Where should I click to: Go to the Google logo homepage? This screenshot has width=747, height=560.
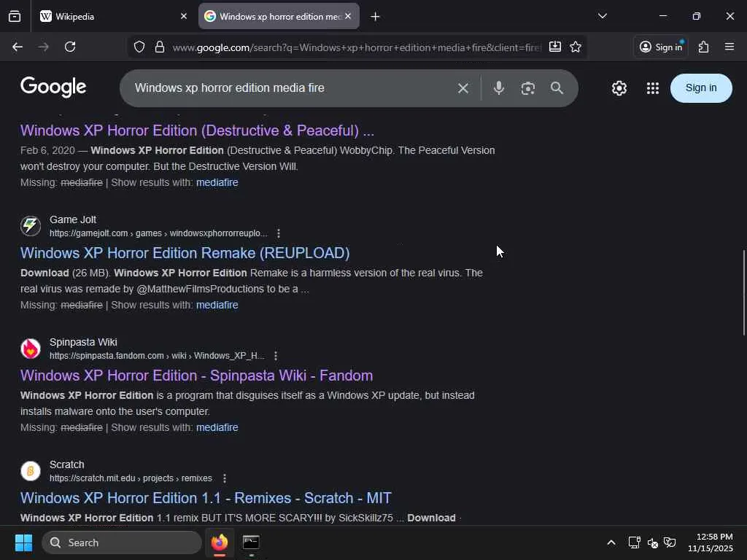(x=53, y=87)
